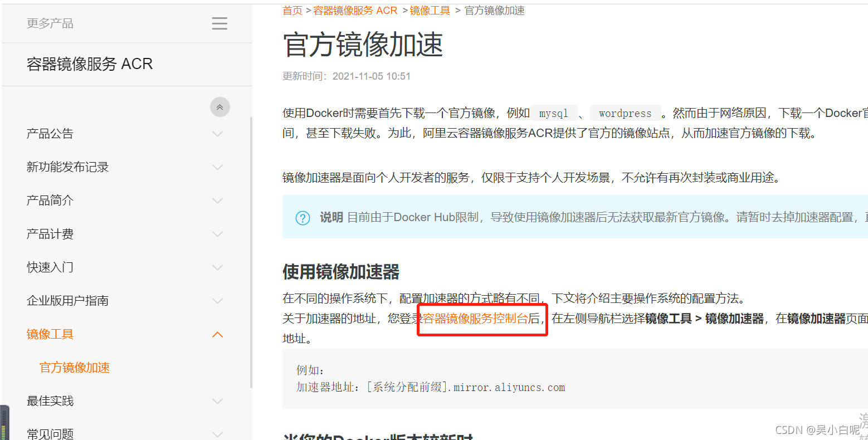Open the 容器镜像服务控制台 link

coord(475,319)
